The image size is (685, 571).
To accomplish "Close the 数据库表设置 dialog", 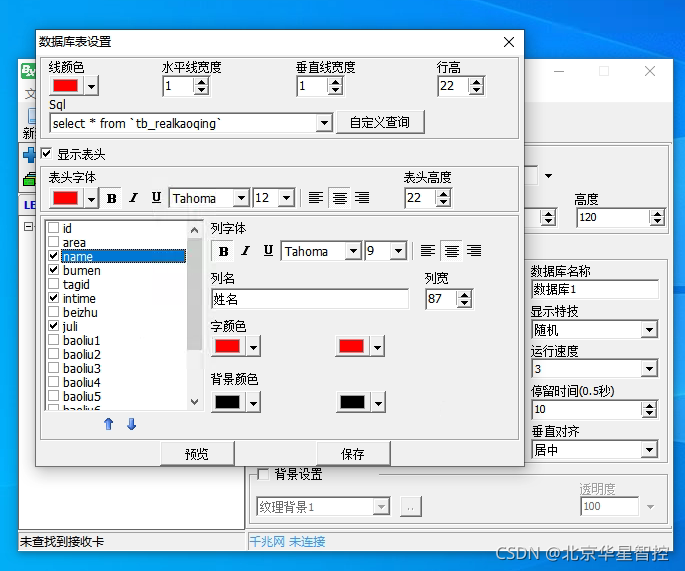I will [509, 42].
